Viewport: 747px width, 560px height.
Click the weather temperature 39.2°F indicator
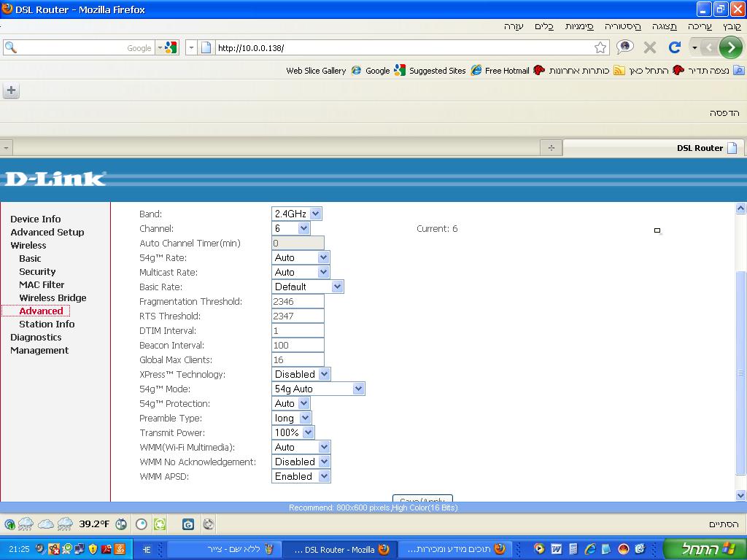click(x=94, y=524)
